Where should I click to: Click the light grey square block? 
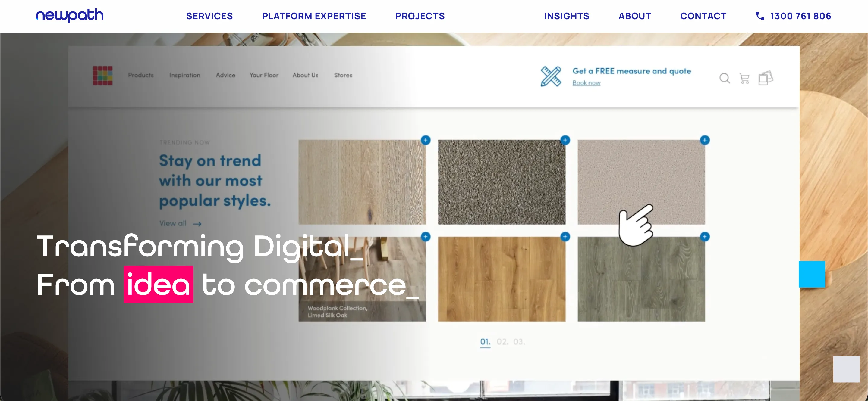(x=846, y=369)
